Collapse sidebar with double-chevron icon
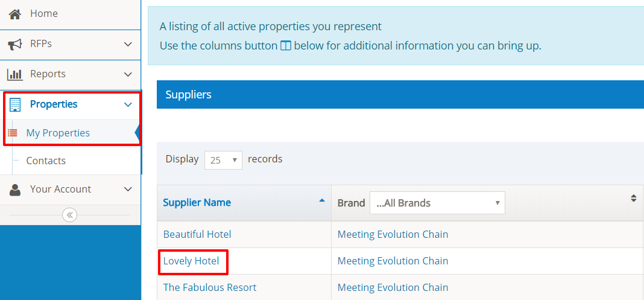The height and width of the screenshot is (300, 644). pyautogui.click(x=70, y=215)
